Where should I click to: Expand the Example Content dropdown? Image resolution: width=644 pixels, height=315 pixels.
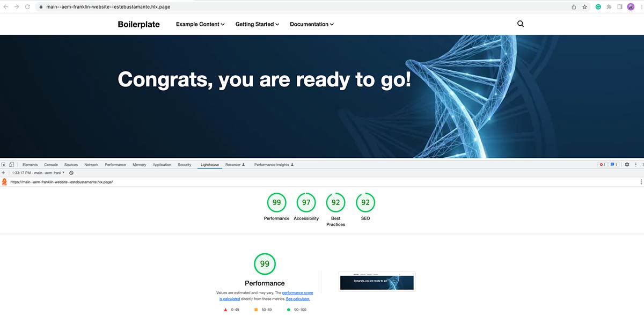point(200,24)
